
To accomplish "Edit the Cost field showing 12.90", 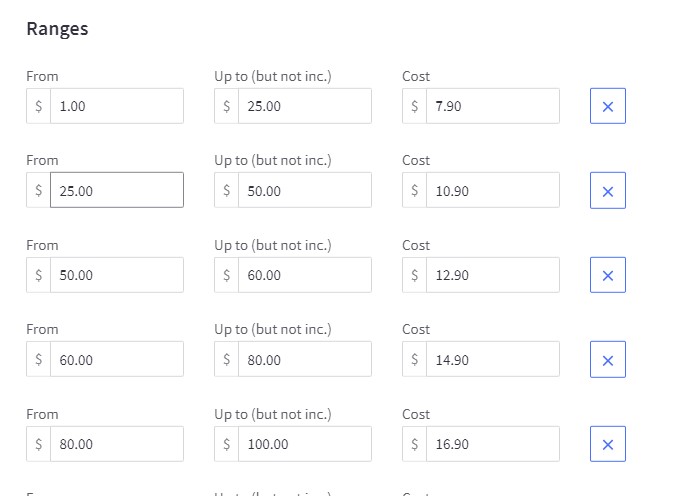I will [492, 275].
